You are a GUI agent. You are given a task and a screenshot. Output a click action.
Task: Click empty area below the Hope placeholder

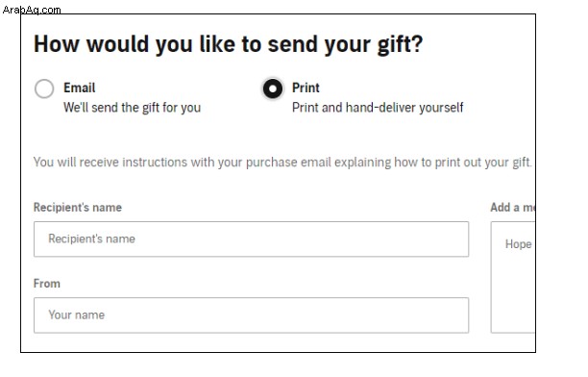click(x=514, y=293)
